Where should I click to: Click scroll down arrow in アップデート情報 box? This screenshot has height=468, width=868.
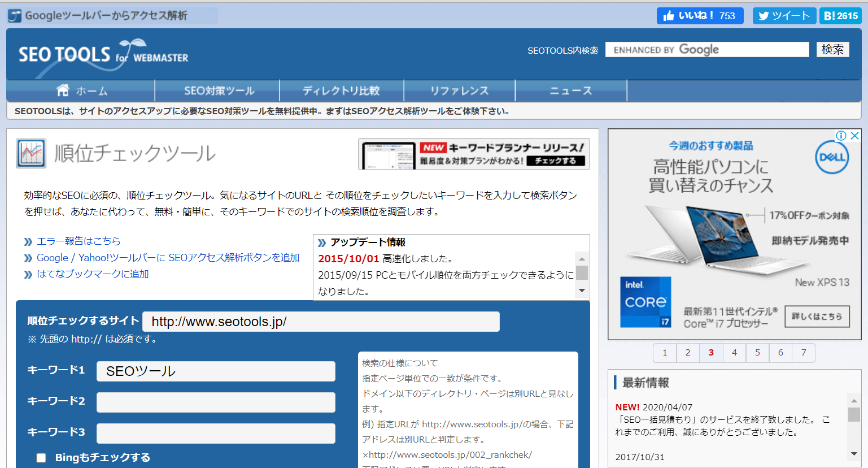click(582, 291)
